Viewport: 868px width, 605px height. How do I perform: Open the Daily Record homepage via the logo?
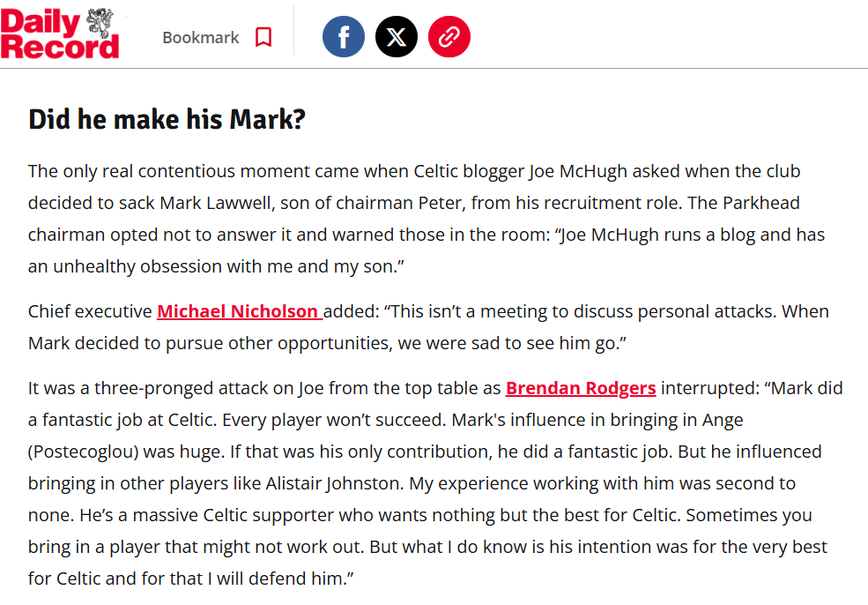coord(60,34)
